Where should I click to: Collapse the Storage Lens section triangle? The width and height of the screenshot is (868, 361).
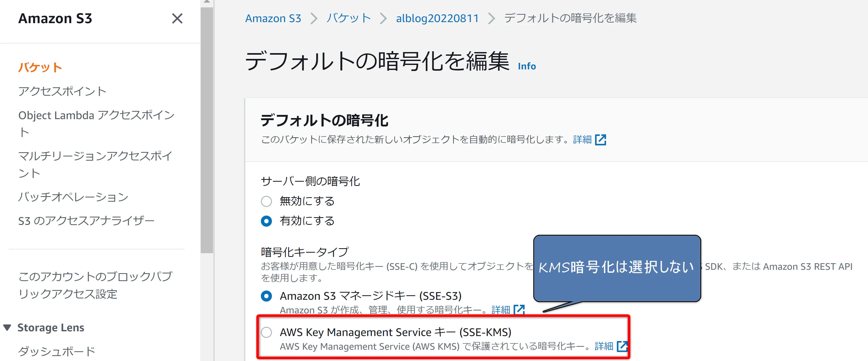7,328
